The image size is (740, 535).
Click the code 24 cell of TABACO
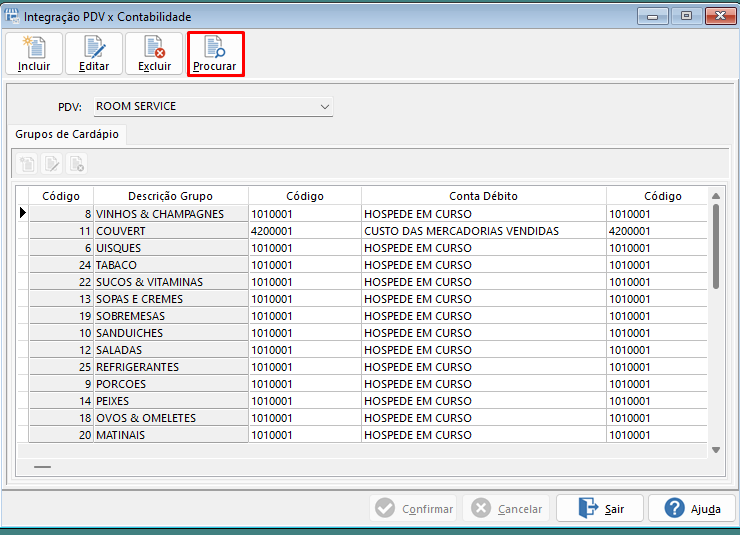(x=61, y=265)
